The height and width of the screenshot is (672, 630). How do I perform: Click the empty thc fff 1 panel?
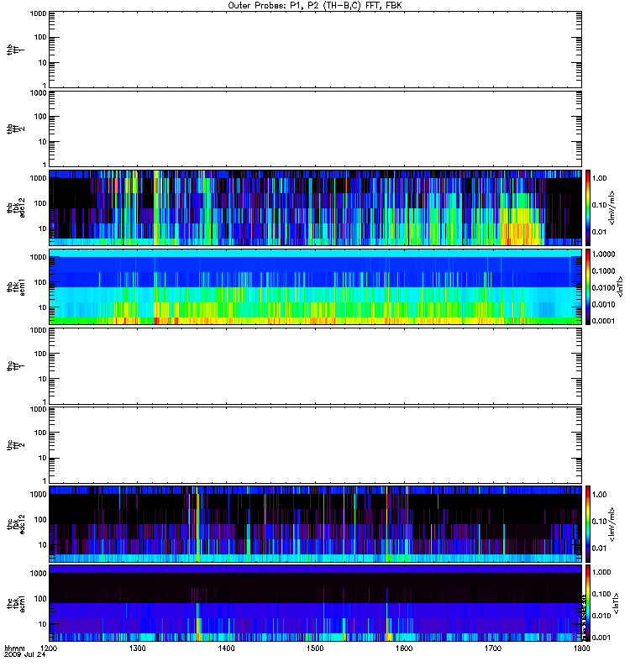coord(316,366)
